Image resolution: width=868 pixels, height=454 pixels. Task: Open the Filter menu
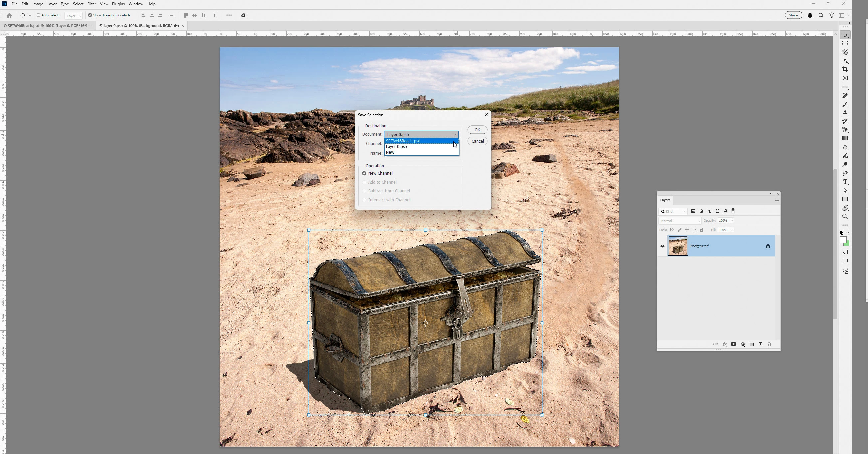[91, 4]
